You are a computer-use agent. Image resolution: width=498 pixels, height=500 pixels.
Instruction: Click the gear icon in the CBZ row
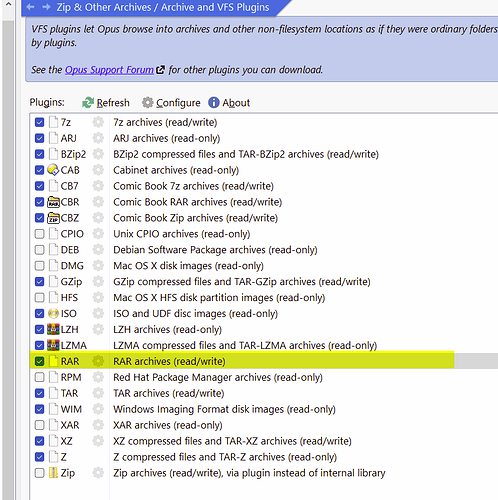point(98,218)
